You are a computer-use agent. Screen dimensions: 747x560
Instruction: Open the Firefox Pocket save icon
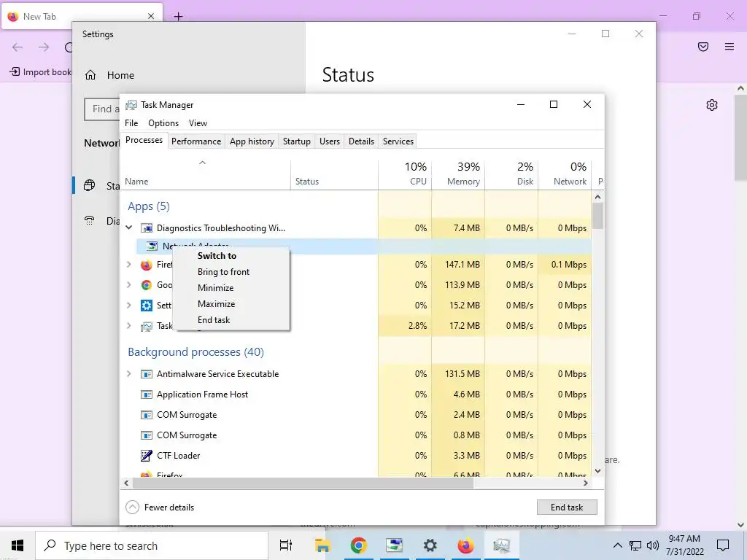[703, 47]
